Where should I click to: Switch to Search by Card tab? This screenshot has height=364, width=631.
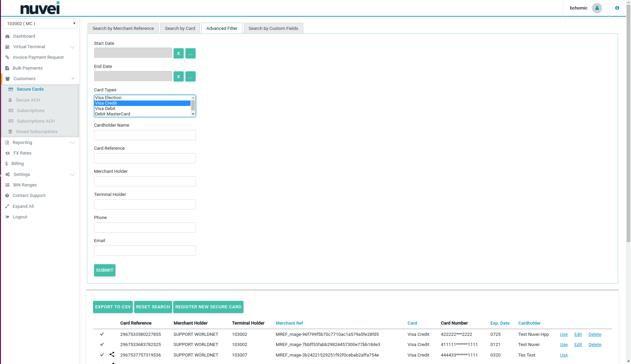tap(180, 29)
